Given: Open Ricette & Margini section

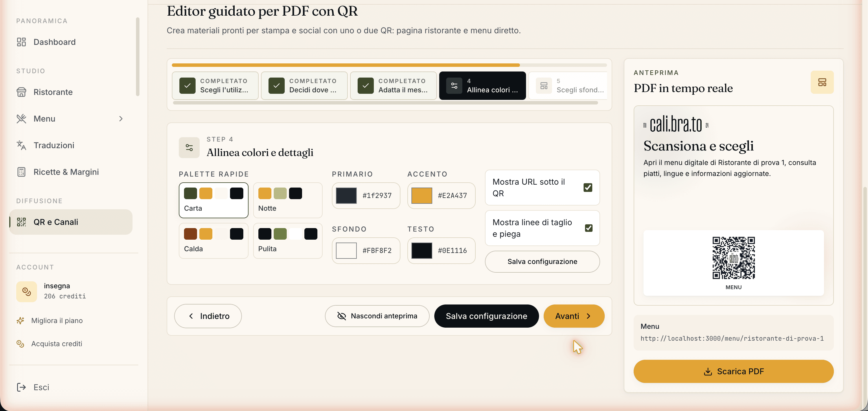Looking at the screenshot, I should [x=71, y=172].
